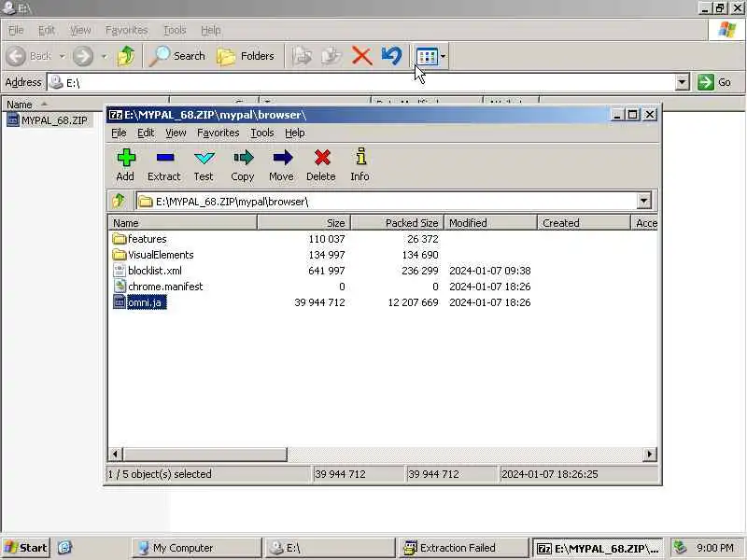This screenshot has width=747, height=560.
Task: Switch to E:\ taskbar button
Action: (x=331, y=548)
